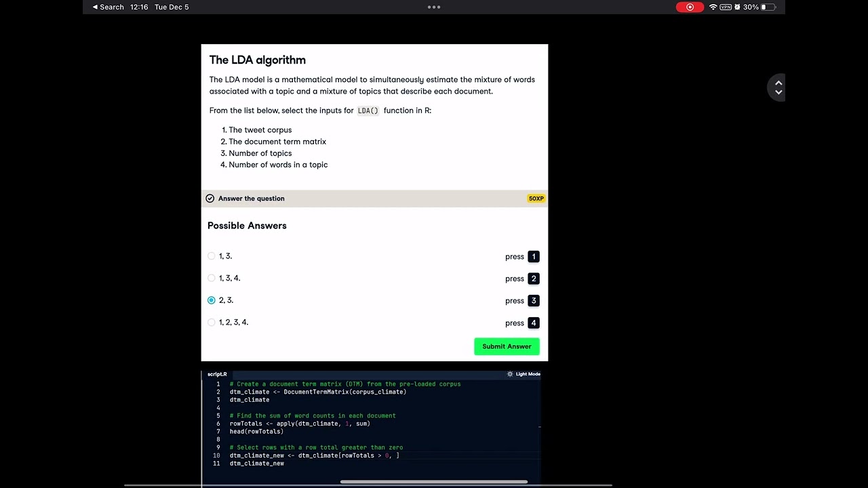
Task: Click code line 2 with DocumentTermMatrix call
Action: (318, 392)
